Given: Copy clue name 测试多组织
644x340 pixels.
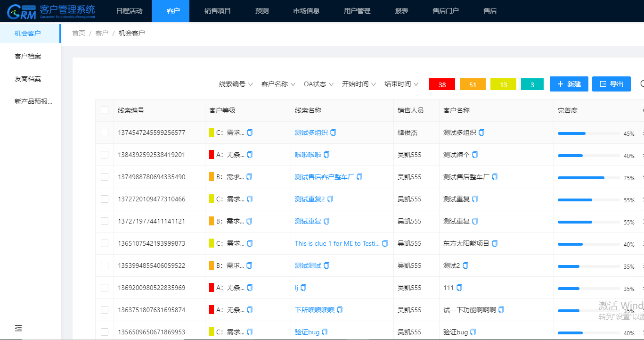Looking at the screenshot, I should tap(333, 133).
